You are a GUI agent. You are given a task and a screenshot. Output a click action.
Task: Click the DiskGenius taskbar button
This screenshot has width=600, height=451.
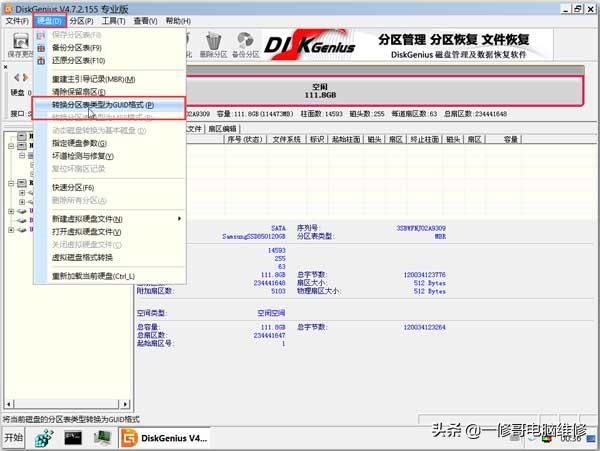(165, 438)
